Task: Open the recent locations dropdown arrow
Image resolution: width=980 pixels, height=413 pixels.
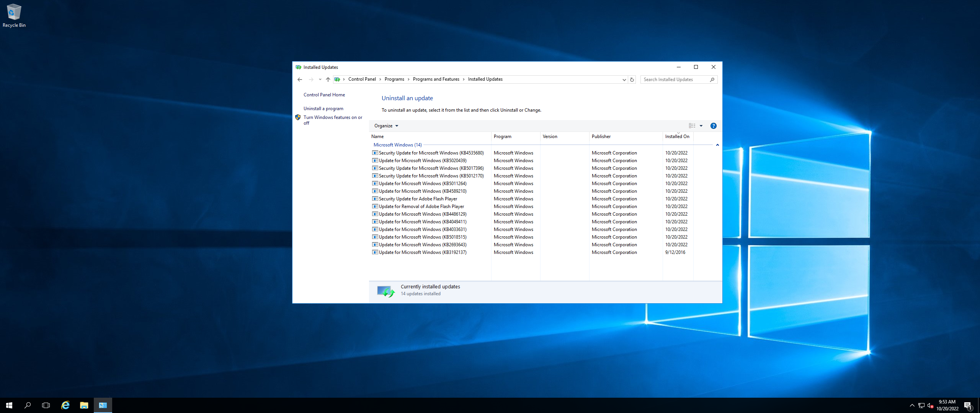Action: (320, 80)
